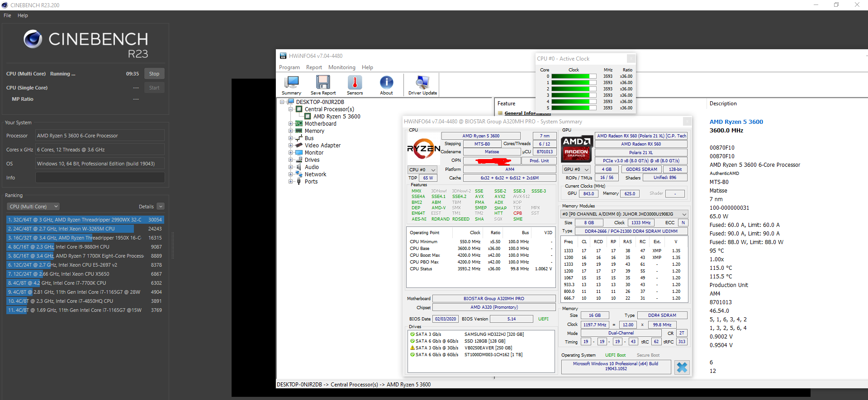Select the Memory icon in the tree
Screen dimensions: 868x400
[299, 131]
